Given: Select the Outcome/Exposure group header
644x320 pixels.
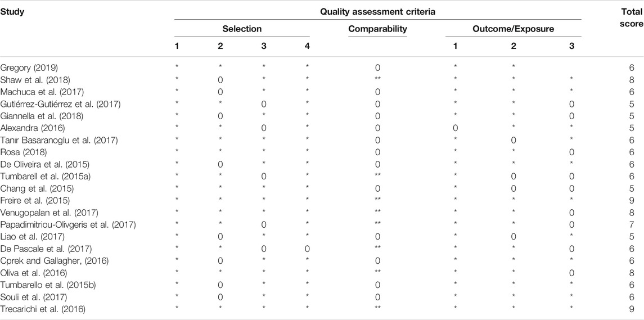Looking at the screenshot, I should tap(514, 29).
